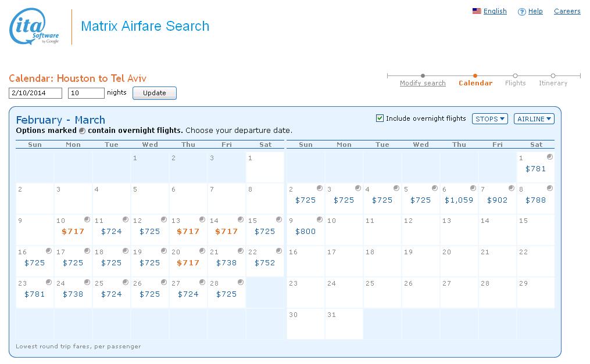590x364 pixels.
Task: Select the Flights step
Action: 515,83
